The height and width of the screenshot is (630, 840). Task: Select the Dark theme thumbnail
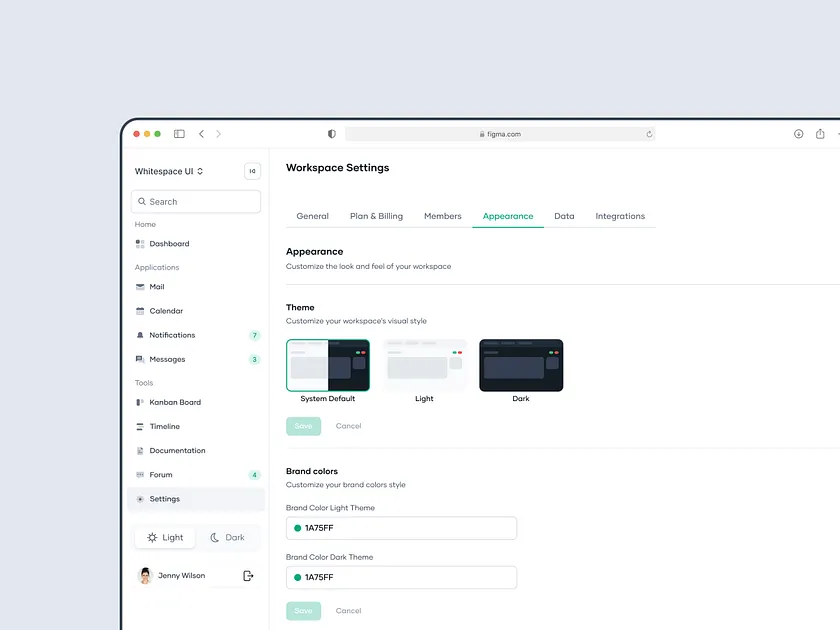(x=521, y=365)
